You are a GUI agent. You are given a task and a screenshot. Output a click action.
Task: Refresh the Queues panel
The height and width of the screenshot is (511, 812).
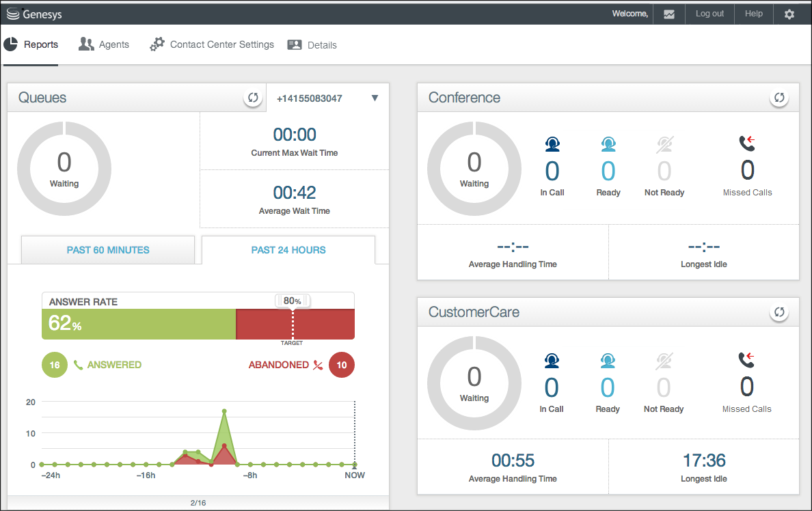point(253,98)
